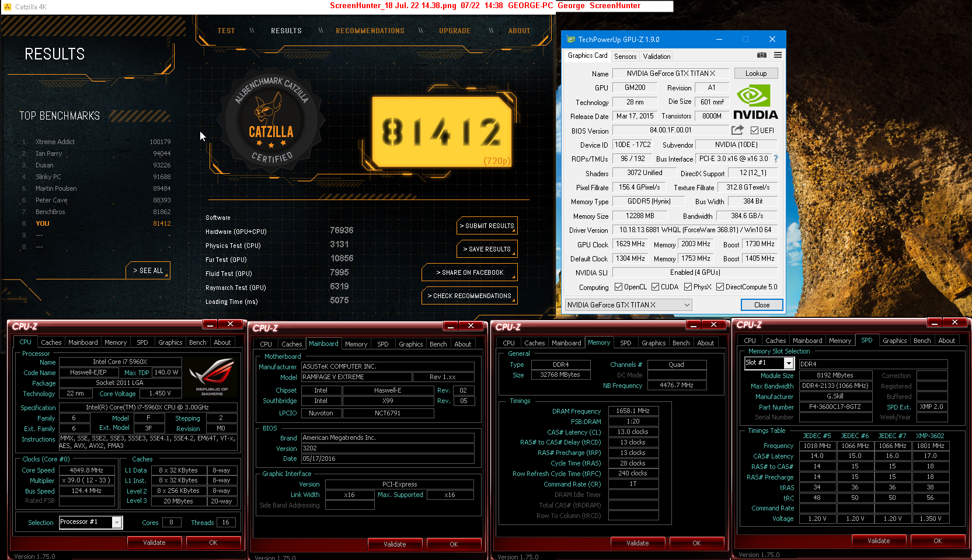Viewport: 972px width, 560px height.
Task: Open Bench tab in the CPU-Z Memory window
Action: (x=681, y=343)
